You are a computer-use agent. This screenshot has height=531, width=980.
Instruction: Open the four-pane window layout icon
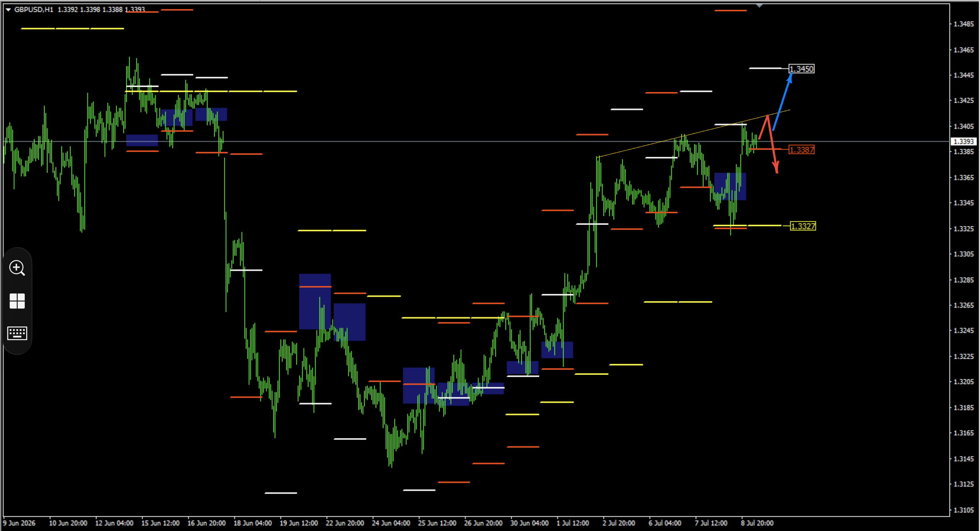pos(17,301)
